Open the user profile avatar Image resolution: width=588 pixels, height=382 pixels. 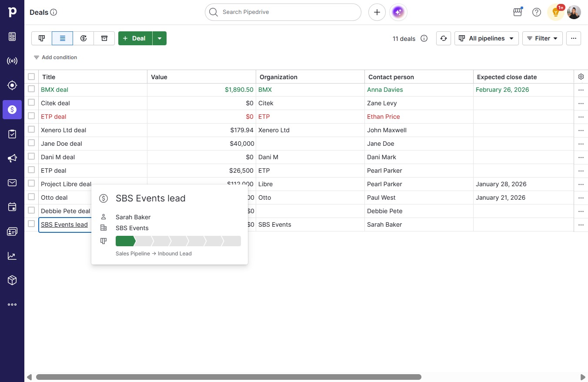(x=574, y=12)
